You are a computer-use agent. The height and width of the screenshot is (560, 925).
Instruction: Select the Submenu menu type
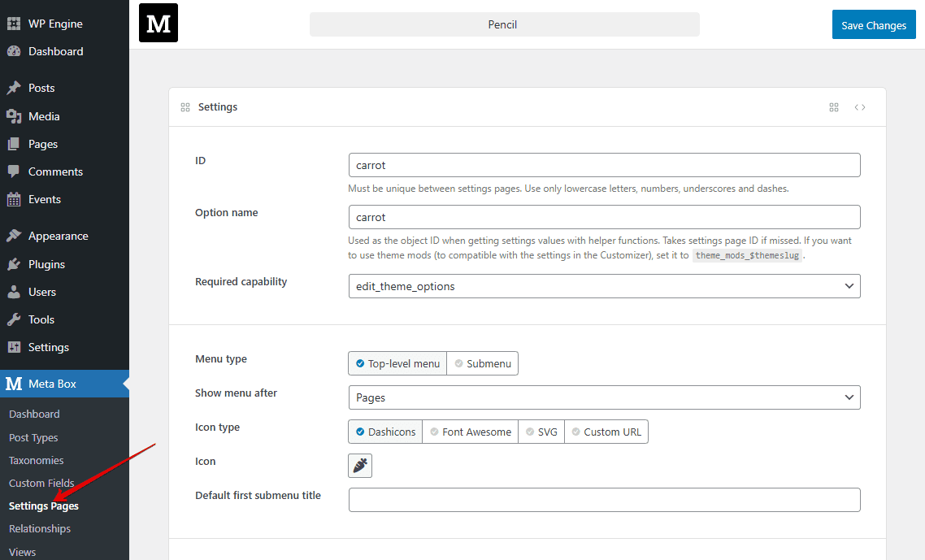[x=482, y=363]
